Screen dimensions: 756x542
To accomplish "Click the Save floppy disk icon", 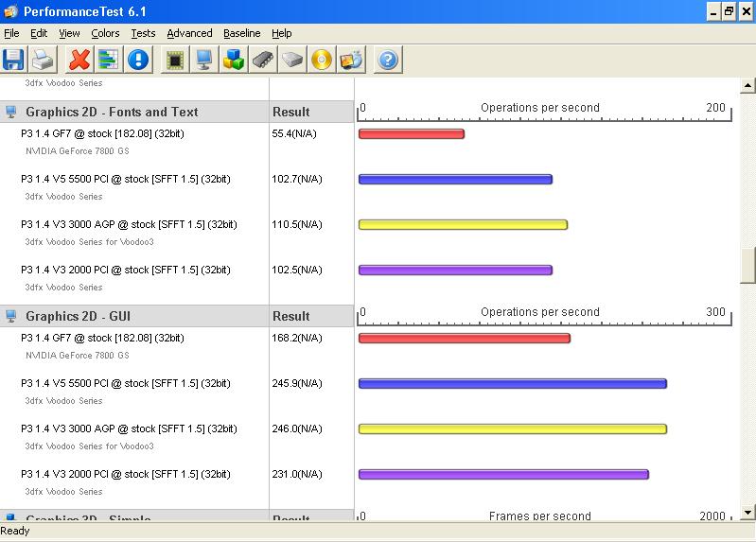I will coord(13,61).
